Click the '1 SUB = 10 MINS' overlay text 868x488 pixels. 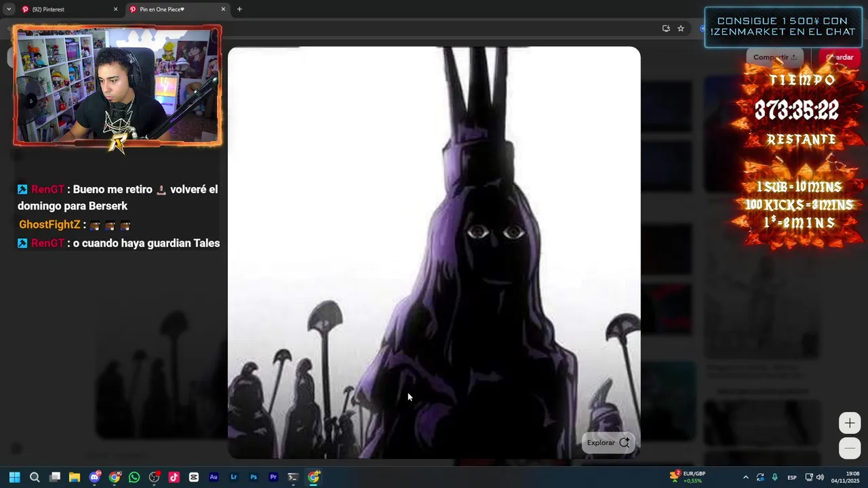pos(799,186)
